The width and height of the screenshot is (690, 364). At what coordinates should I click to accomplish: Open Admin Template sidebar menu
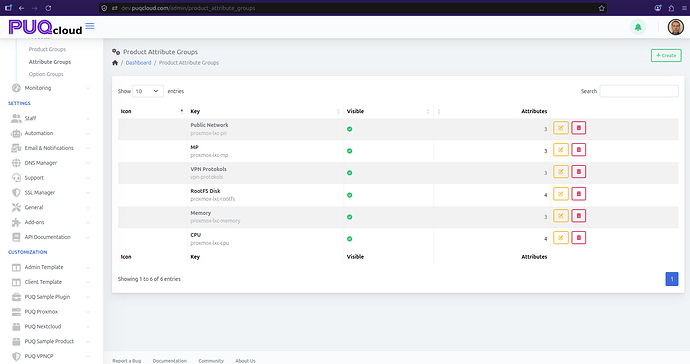click(51, 267)
